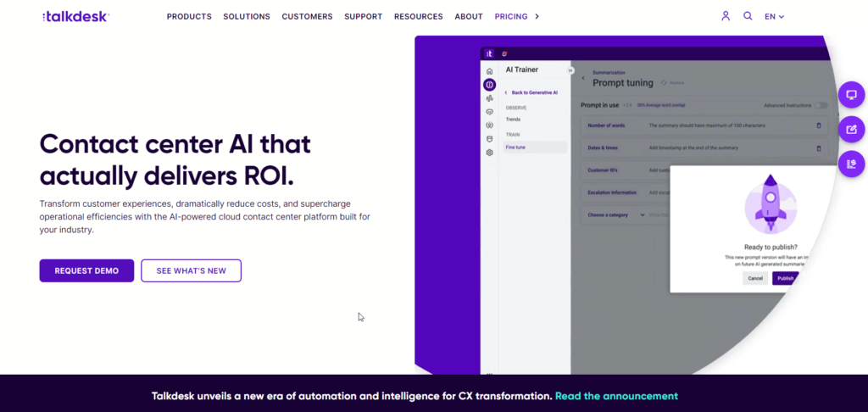Click the search magnifier icon
Viewport: 868px width, 412px height.
[x=748, y=16]
